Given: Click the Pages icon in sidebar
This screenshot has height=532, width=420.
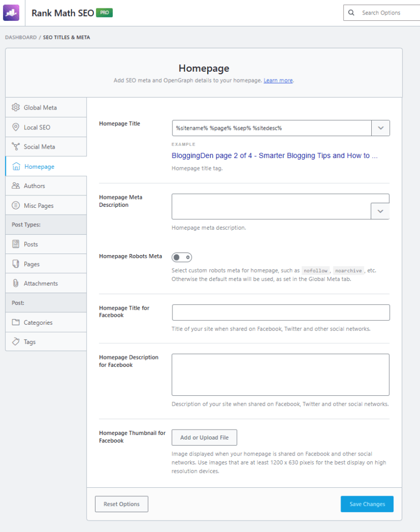Looking at the screenshot, I should click(16, 263).
